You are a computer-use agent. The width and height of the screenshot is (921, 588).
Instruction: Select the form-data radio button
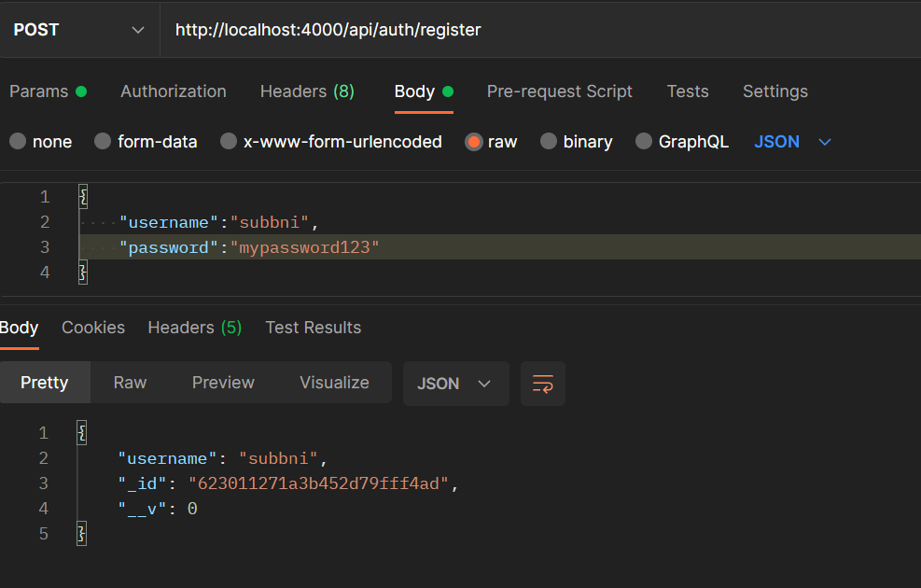[x=103, y=142]
